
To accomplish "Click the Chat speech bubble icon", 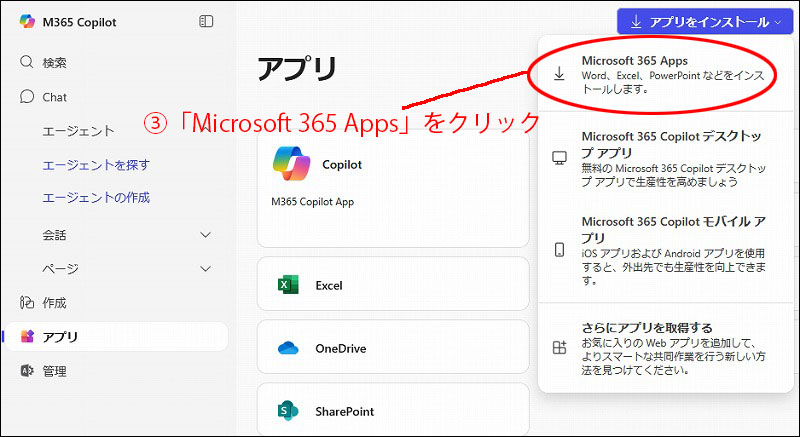I will (x=27, y=97).
